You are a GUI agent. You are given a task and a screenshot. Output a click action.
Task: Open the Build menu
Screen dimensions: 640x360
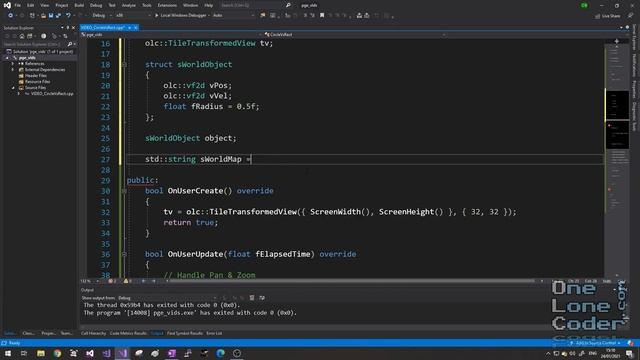click(x=79, y=5)
